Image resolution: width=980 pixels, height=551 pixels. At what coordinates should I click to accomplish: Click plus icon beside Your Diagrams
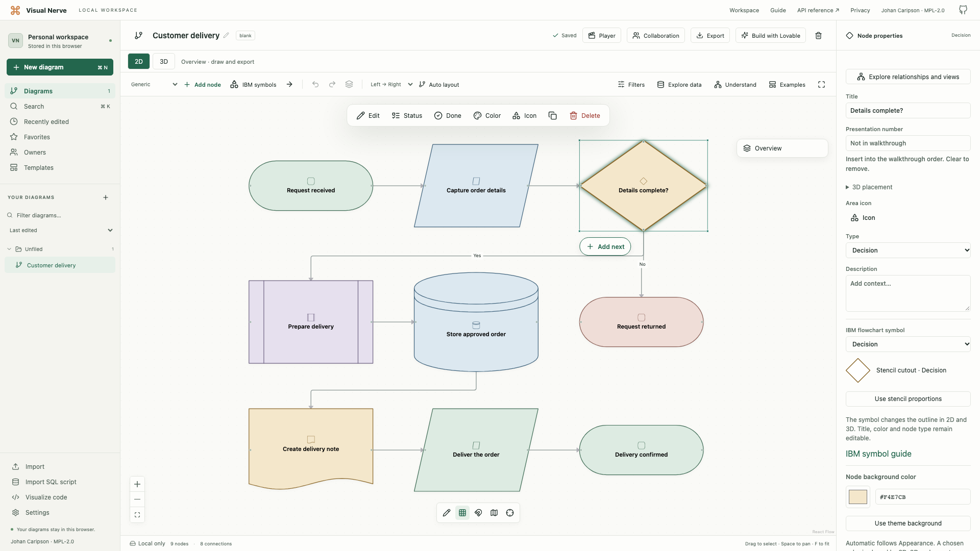click(106, 197)
